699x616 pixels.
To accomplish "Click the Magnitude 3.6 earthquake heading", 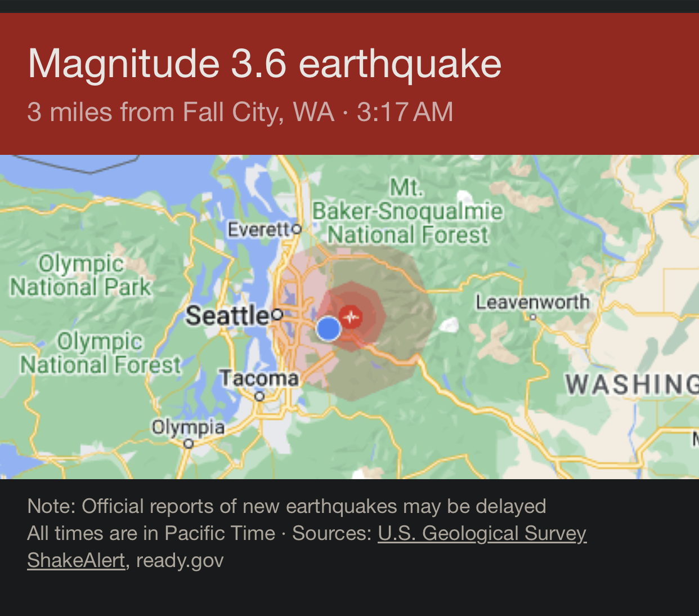I will click(265, 63).
